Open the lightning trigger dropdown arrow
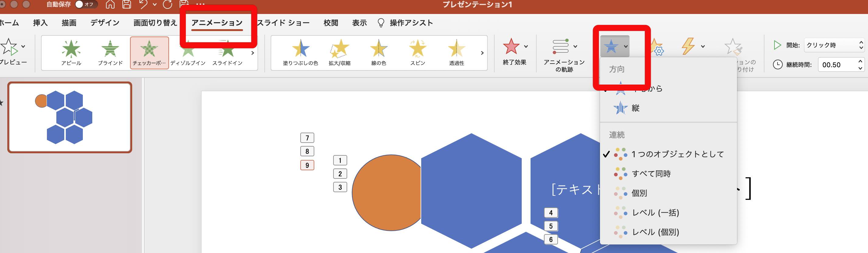This screenshot has width=868, height=253. coord(703,47)
